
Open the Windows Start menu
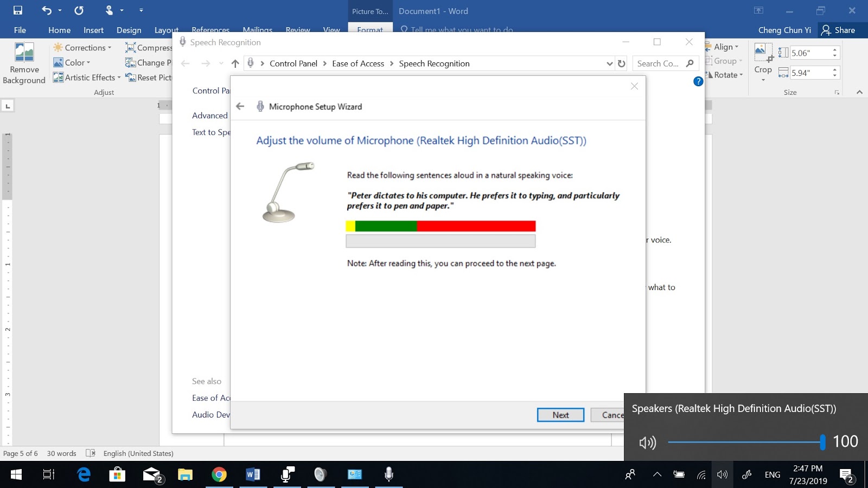16,474
